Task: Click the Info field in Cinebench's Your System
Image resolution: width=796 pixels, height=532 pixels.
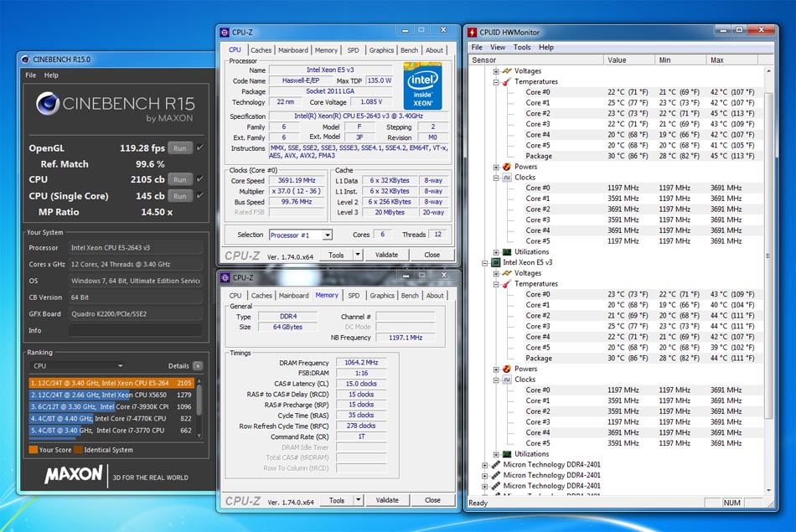Action: 136,330
